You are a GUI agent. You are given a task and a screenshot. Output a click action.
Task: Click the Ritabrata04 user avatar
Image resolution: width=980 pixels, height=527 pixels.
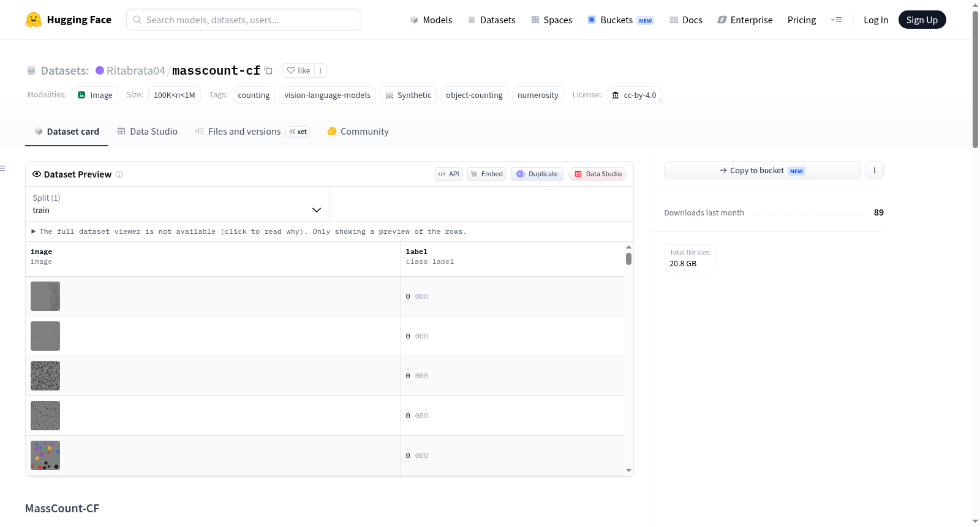[x=100, y=70]
